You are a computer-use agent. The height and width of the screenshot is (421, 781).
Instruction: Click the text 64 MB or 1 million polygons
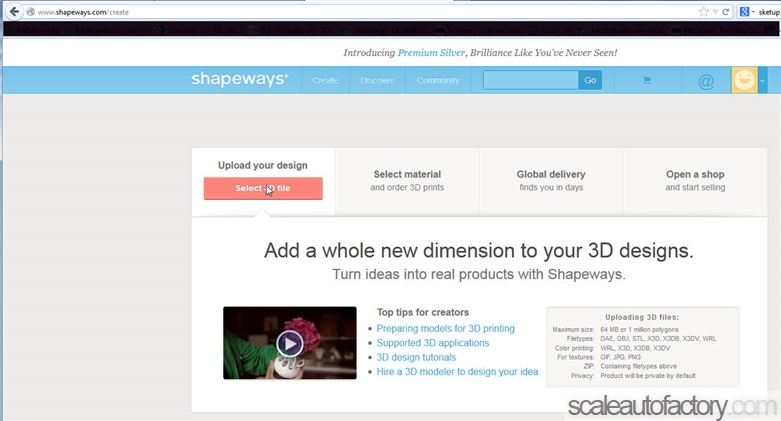(x=640, y=329)
